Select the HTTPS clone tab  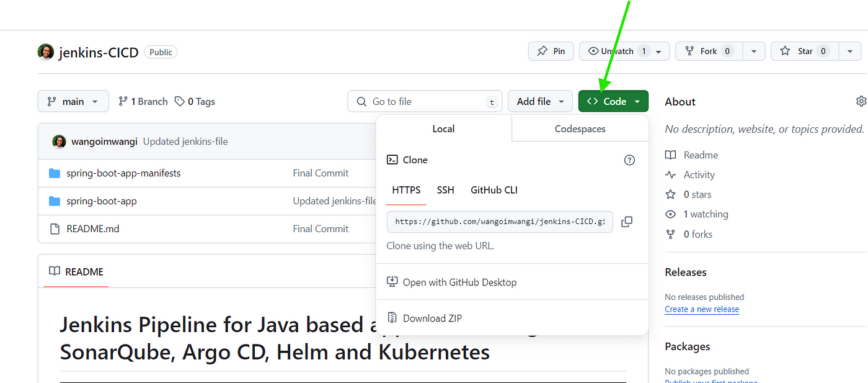coord(406,190)
